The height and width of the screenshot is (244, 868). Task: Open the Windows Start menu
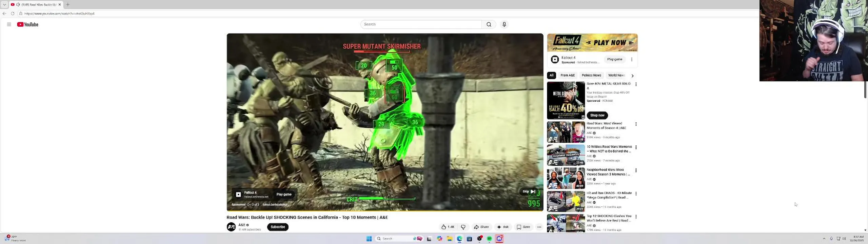(x=369, y=239)
